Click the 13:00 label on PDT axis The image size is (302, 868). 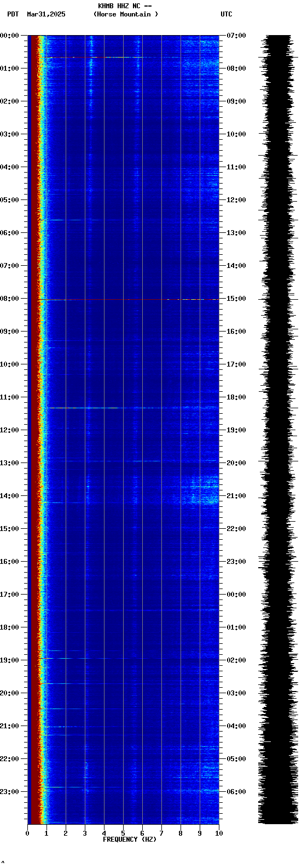[9, 463]
